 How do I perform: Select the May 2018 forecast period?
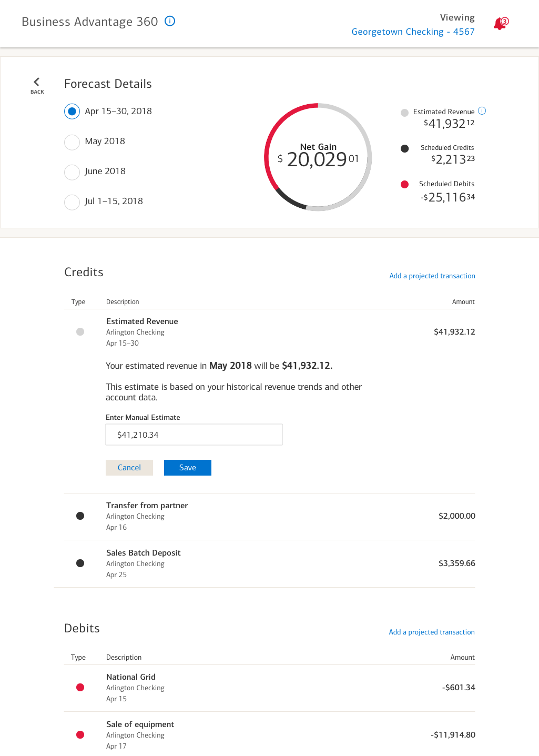click(72, 142)
